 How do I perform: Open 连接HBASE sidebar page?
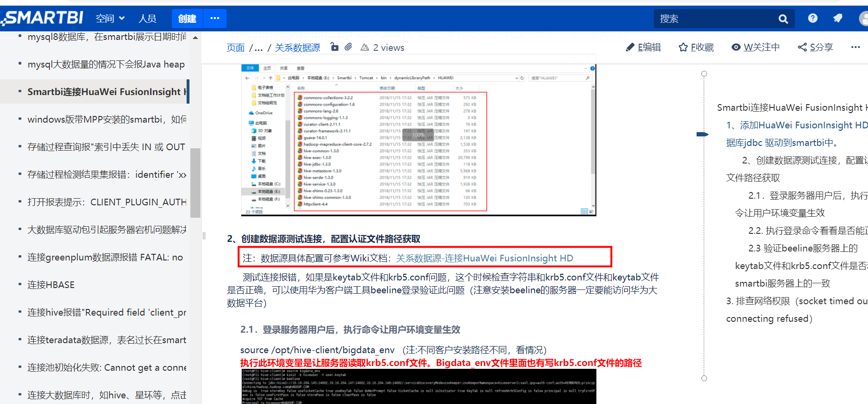pyautogui.click(x=51, y=285)
